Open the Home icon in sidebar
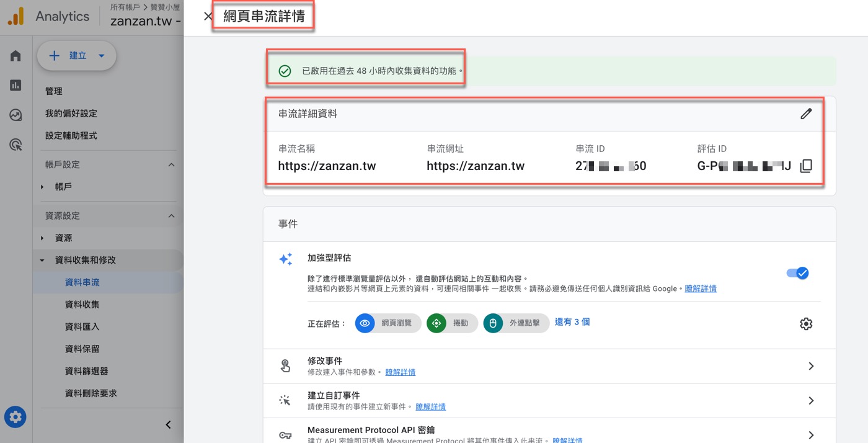 tap(15, 56)
